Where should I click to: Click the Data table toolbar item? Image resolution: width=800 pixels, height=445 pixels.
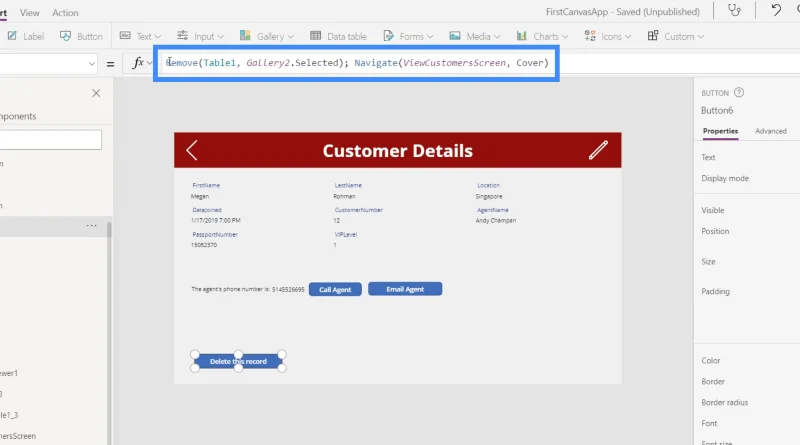[x=338, y=36]
